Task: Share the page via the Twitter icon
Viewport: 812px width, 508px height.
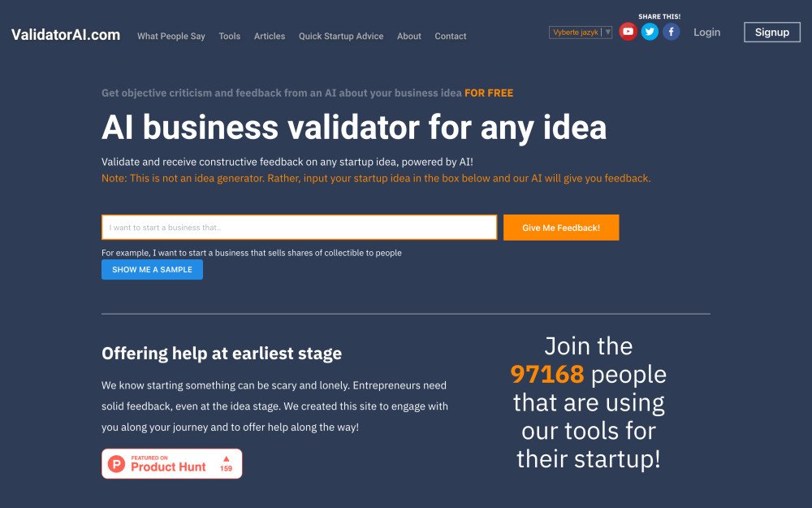Action: pos(649,31)
